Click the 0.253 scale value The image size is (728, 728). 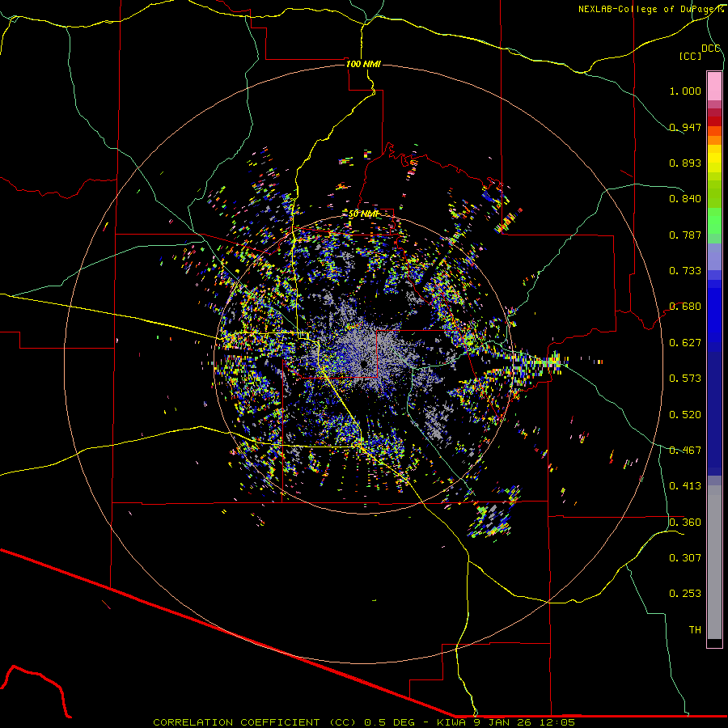(685, 594)
